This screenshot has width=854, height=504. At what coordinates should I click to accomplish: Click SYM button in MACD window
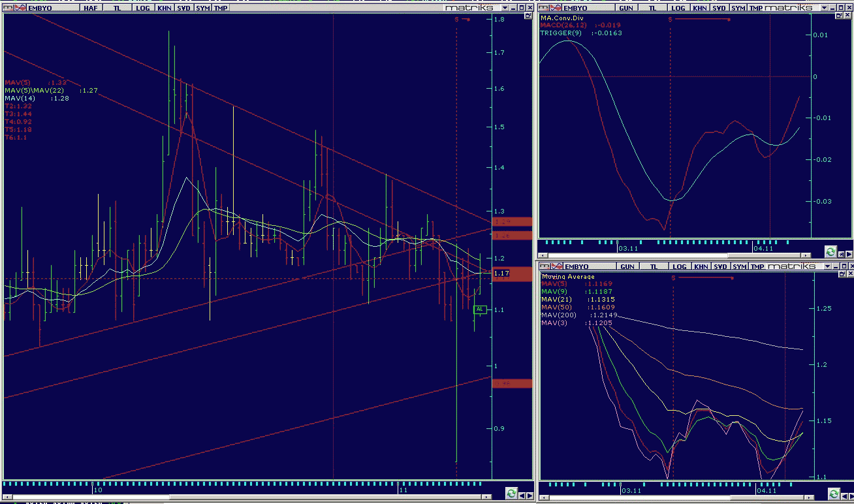point(738,8)
